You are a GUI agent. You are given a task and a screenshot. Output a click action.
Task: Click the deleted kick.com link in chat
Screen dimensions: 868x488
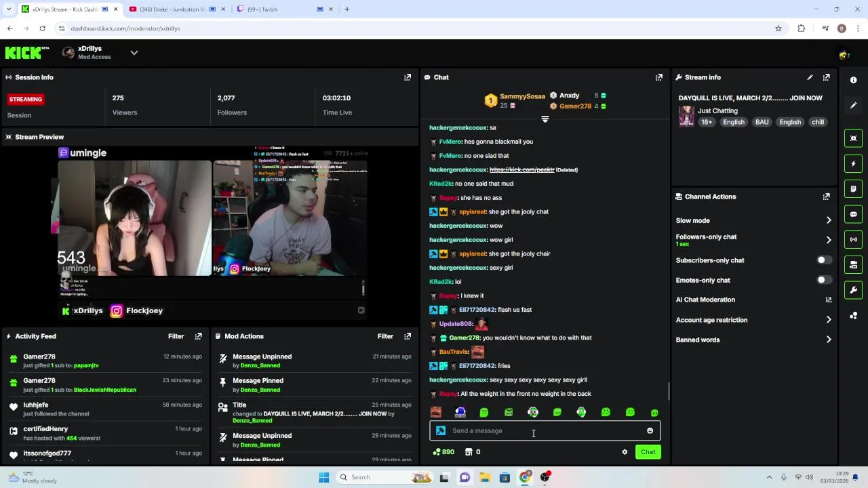pyautogui.click(x=521, y=169)
